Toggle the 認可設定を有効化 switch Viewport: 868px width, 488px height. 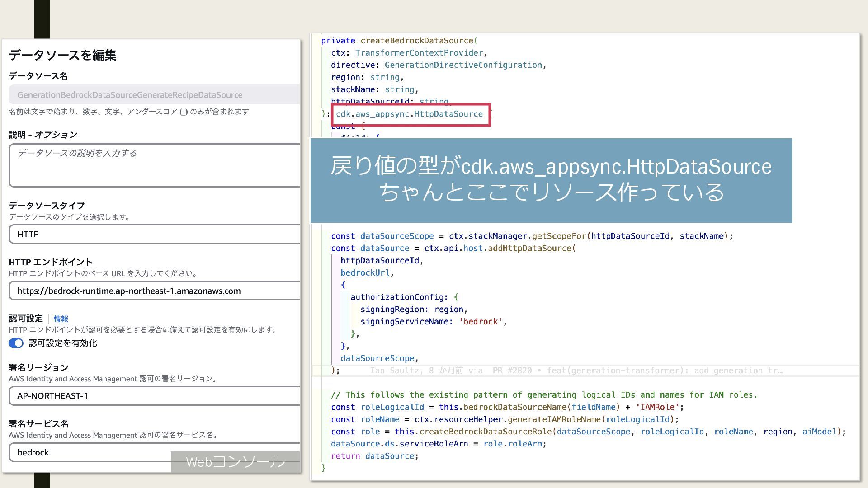[16, 343]
